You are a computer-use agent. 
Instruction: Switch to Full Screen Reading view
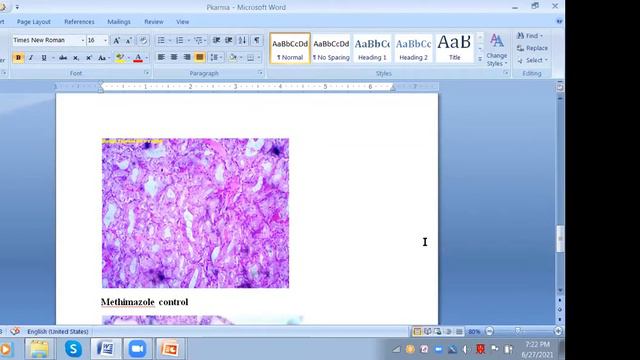427,331
